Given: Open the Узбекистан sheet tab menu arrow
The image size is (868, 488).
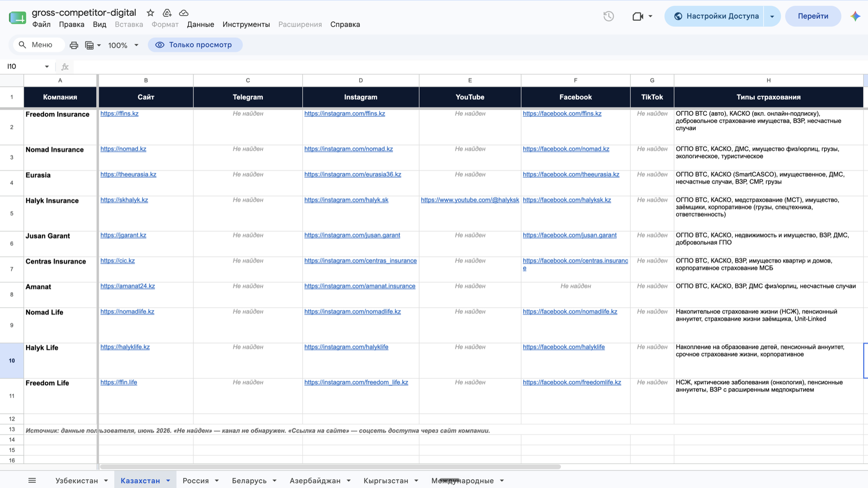Looking at the screenshot, I should pos(106,481).
